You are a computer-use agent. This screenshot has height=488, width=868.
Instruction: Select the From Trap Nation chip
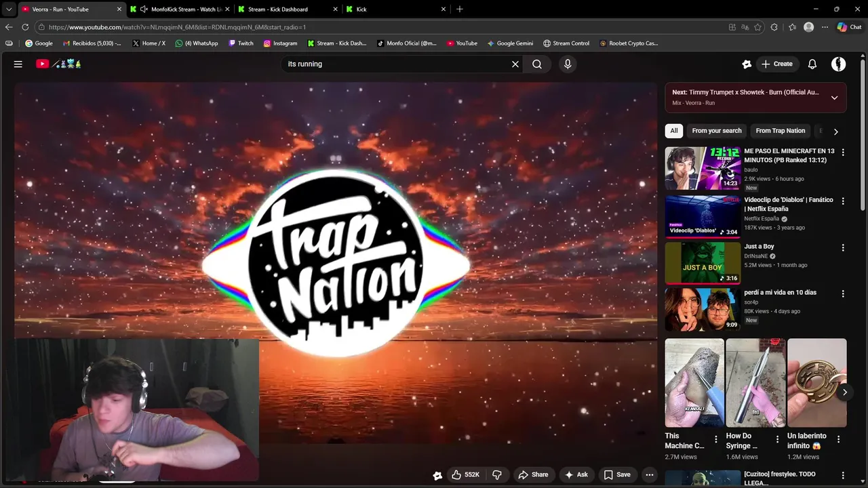781,131
